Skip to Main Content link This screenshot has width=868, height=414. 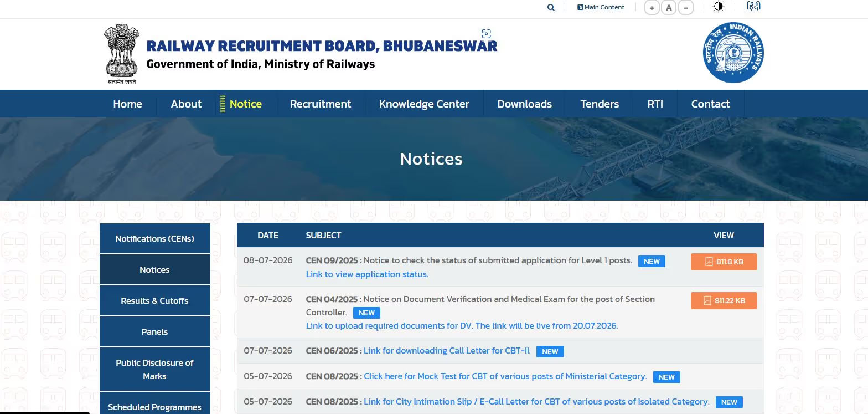601,7
